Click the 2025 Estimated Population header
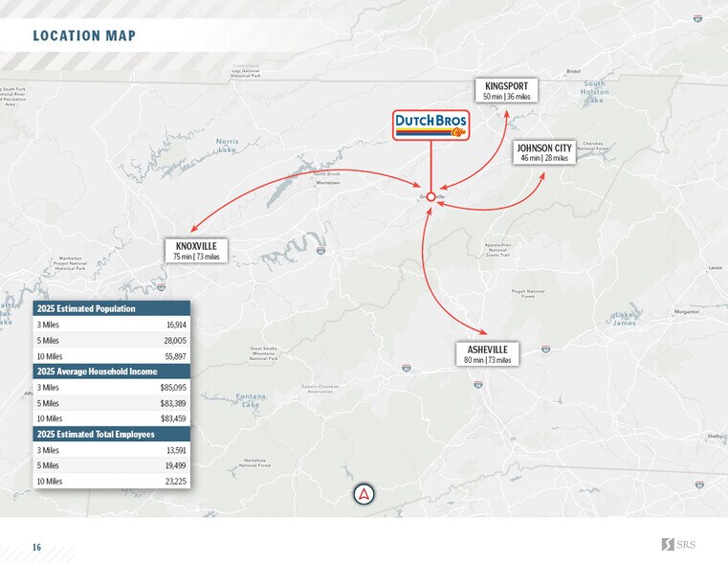The image size is (728, 563). point(111,308)
